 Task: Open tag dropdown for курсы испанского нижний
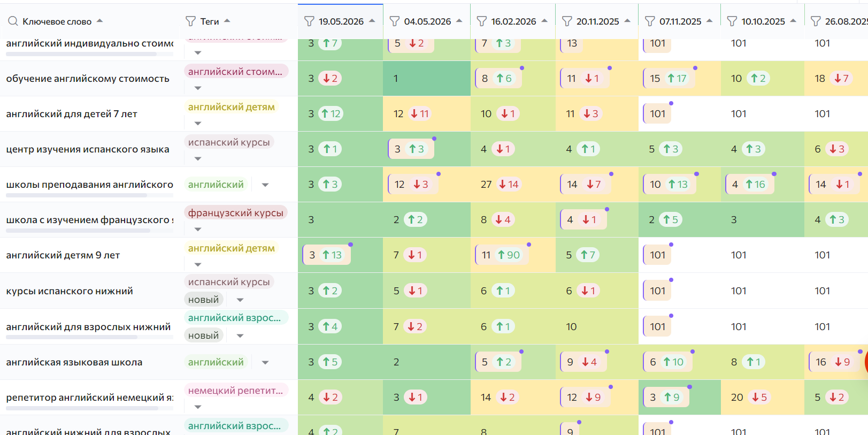[x=240, y=300]
